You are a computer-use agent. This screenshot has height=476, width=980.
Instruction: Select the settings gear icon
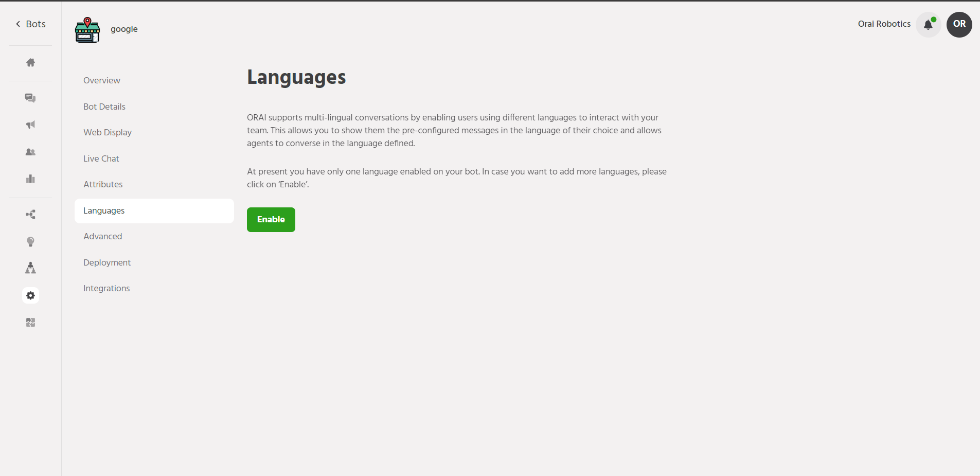[30, 295]
